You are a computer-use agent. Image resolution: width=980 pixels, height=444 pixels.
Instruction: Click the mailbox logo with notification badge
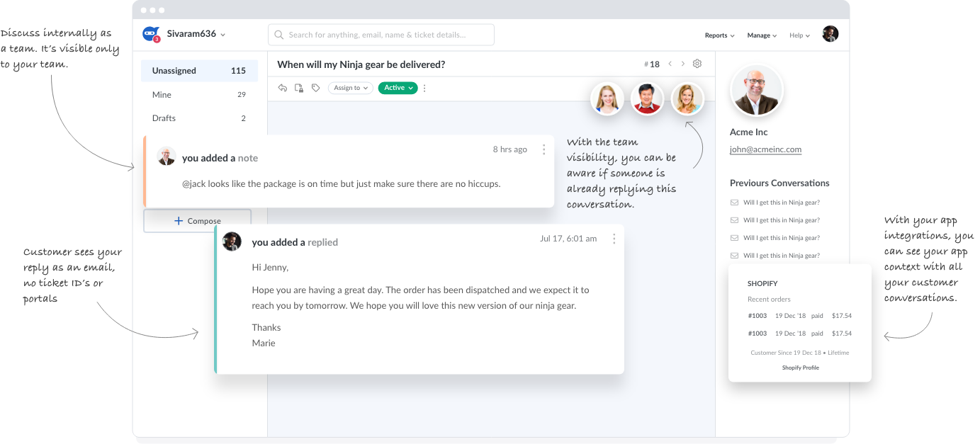point(151,34)
